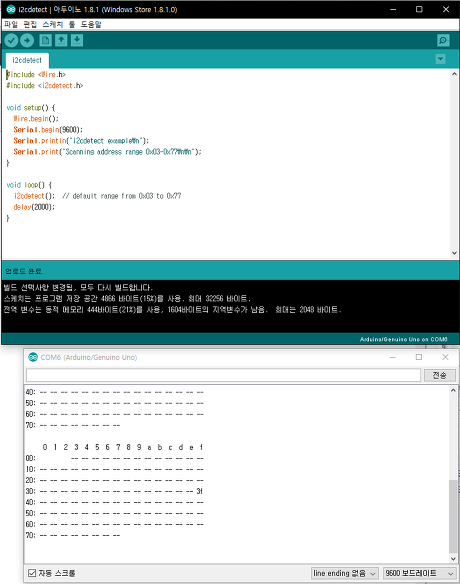Click the detected address 3f in serial output
460x584 pixels.
tap(199, 491)
